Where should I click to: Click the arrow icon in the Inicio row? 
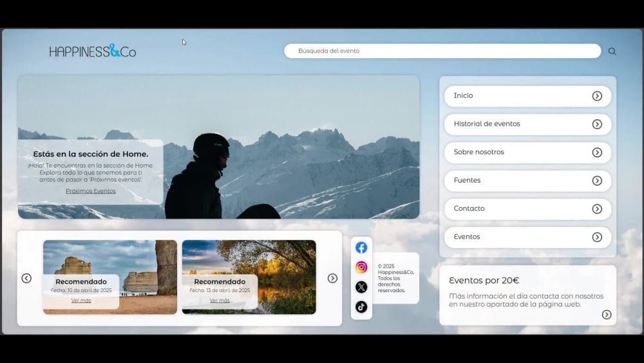point(597,96)
